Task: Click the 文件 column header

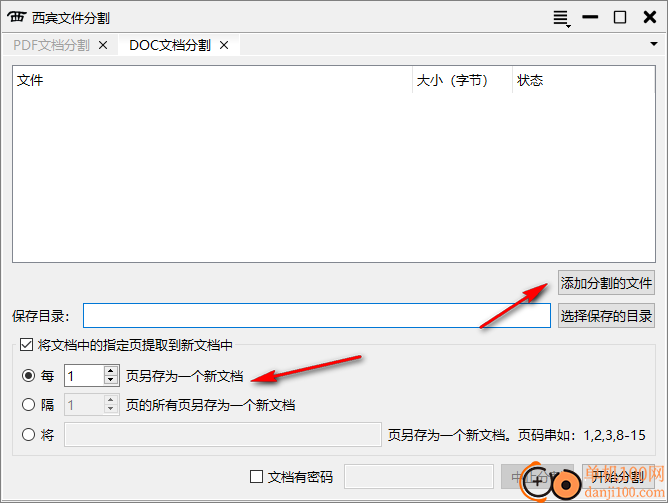Action: (x=212, y=80)
